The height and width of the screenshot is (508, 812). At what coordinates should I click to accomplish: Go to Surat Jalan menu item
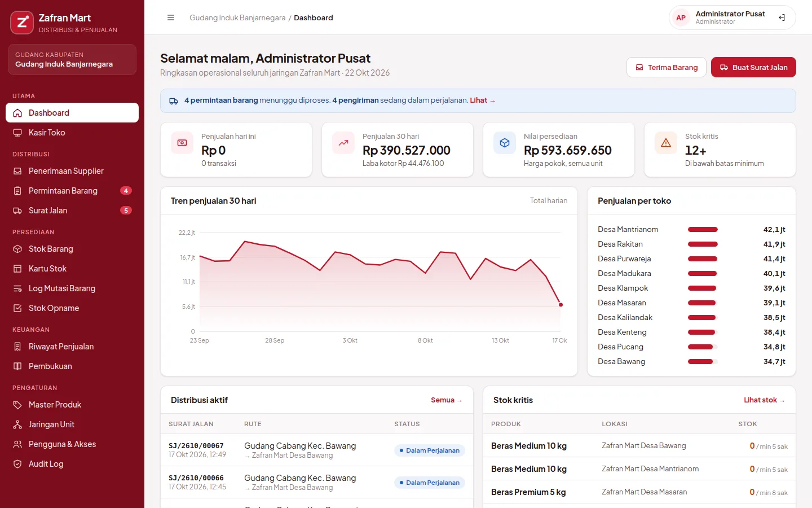tap(72, 211)
